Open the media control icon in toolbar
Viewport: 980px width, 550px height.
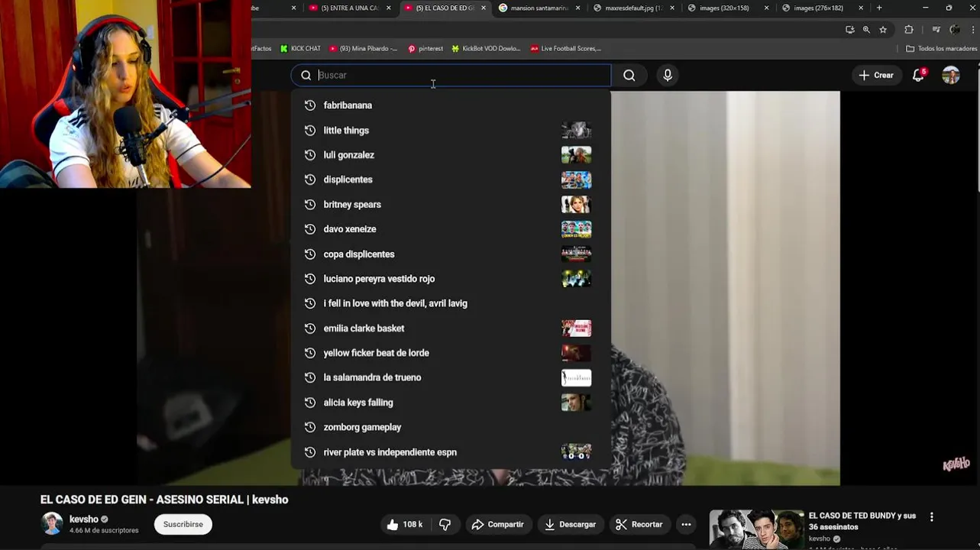click(x=936, y=30)
